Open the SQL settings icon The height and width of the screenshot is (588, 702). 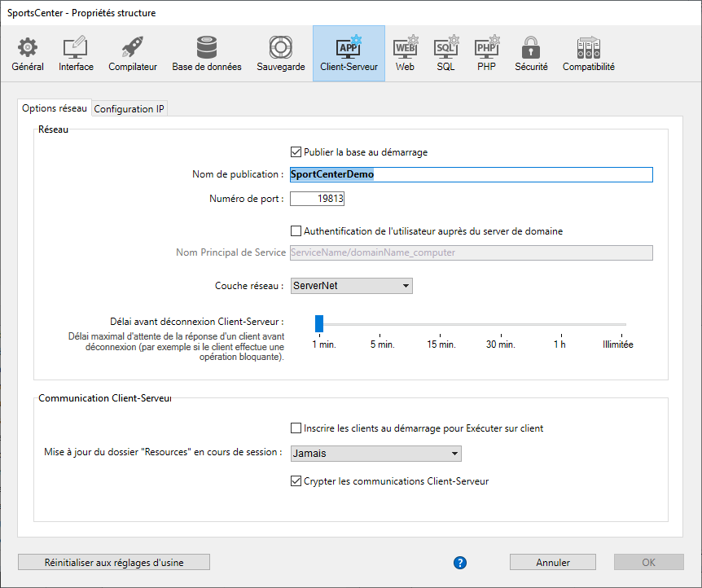pyautogui.click(x=445, y=54)
